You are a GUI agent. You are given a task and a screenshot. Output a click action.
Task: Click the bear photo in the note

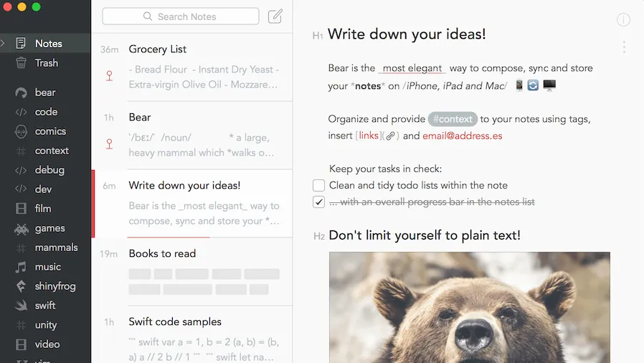click(470, 308)
